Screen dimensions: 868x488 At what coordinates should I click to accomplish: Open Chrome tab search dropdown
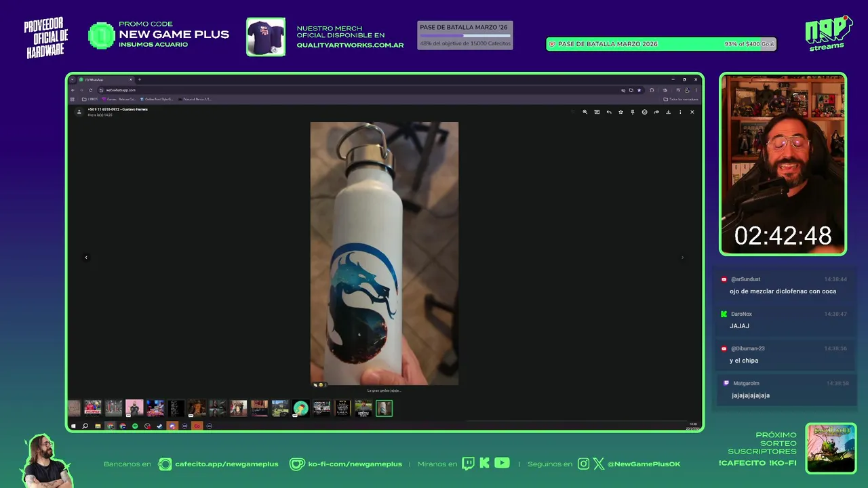[73, 79]
